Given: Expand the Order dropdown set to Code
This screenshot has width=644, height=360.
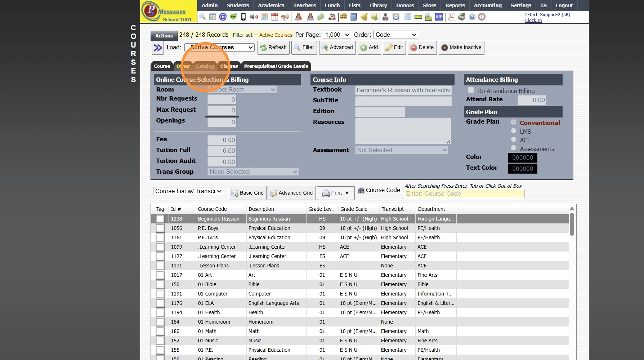Looking at the screenshot, I should [395, 35].
